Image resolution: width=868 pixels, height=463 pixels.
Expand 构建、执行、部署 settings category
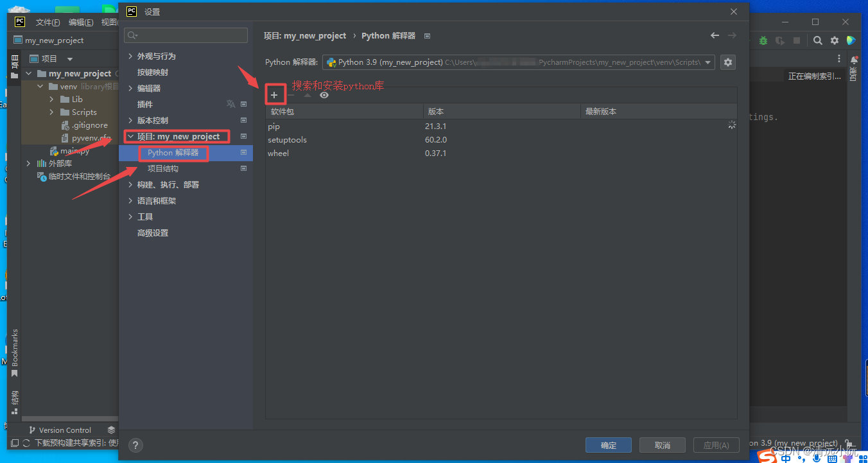pyautogui.click(x=130, y=185)
